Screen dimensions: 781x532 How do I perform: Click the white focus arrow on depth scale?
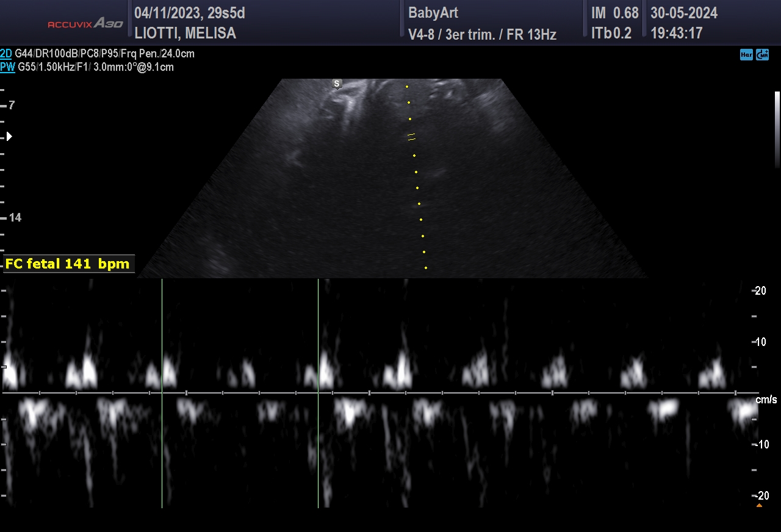pos(9,137)
